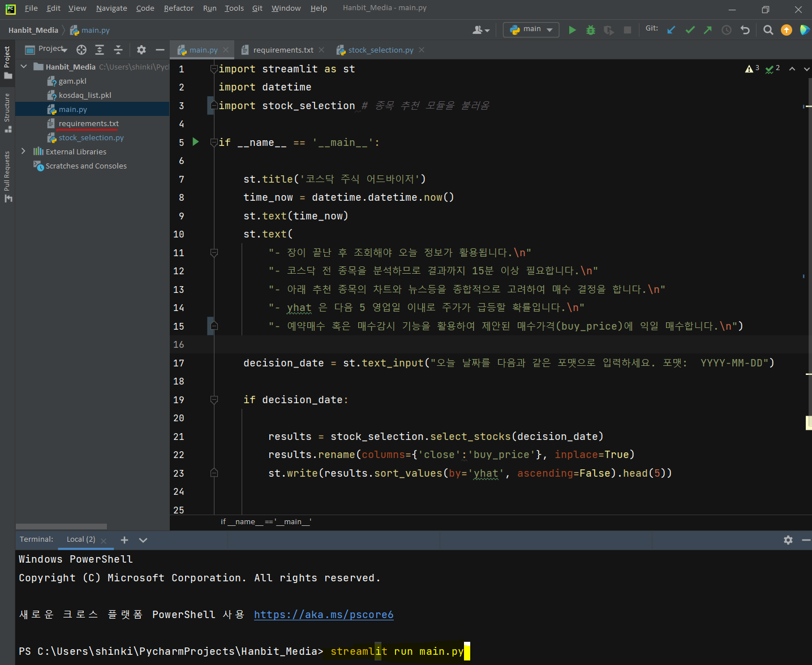This screenshot has height=665, width=812.
Task: Push commits with green upward arrow
Action: pos(708,30)
